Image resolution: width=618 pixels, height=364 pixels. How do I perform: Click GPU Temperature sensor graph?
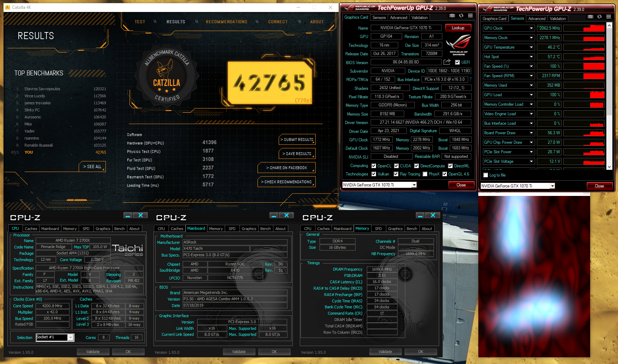pyautogui.click(x=584, y=47)
